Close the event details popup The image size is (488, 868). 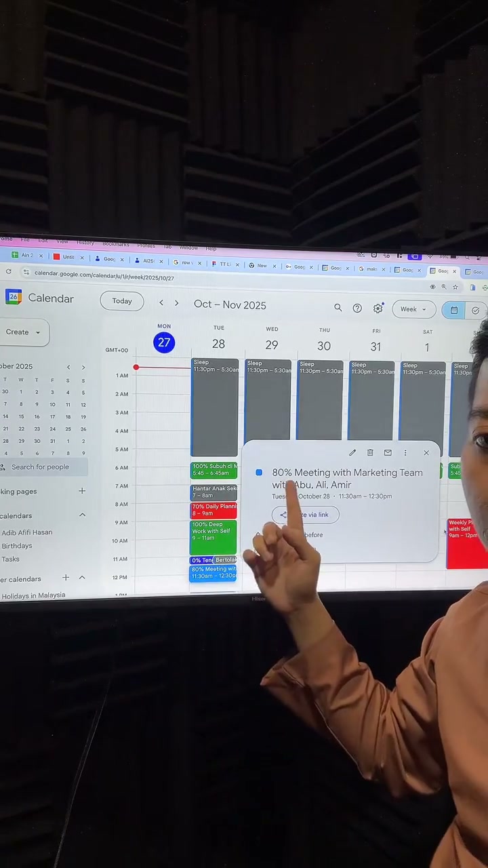[426, 452]
